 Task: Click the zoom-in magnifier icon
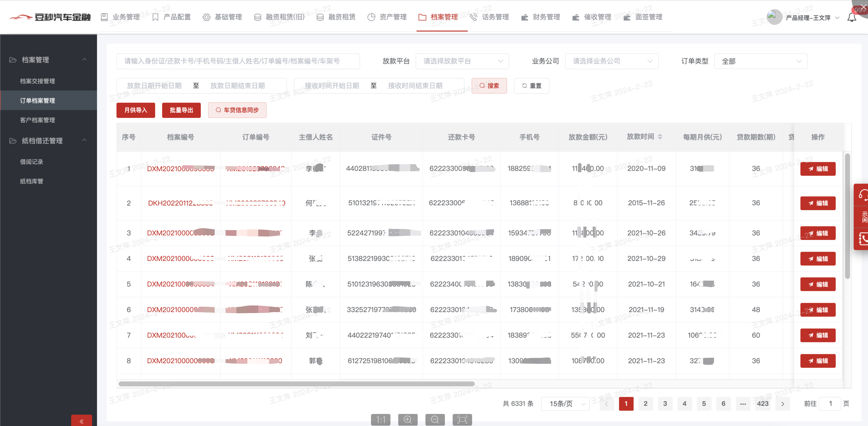[408, 420]
